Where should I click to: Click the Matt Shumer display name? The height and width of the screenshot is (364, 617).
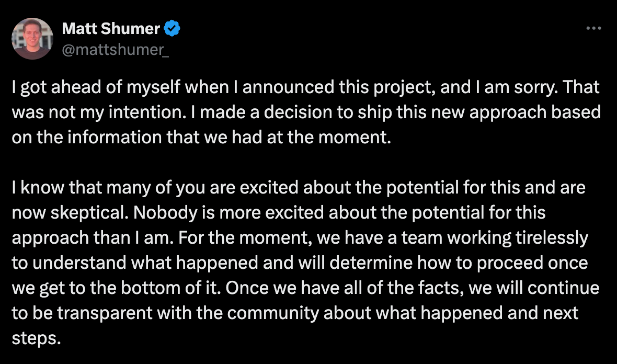click(x=111, y=28)
